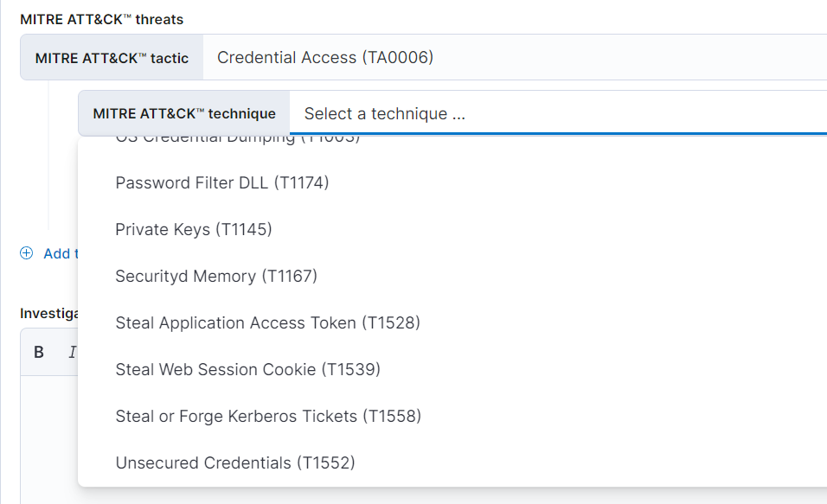Choose Steal or Forge Kerberos Tickets
The height and width of the screenshot is (504, 827).
[268, 416]
